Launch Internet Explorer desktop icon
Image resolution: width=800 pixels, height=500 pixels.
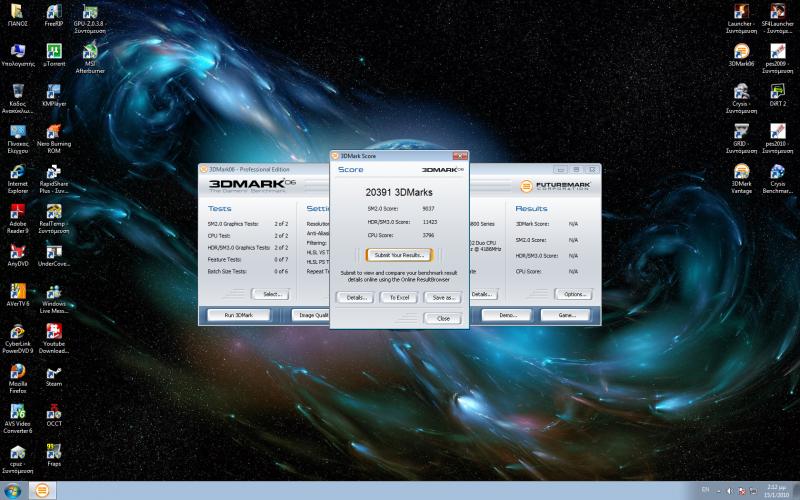pos(18,179)
